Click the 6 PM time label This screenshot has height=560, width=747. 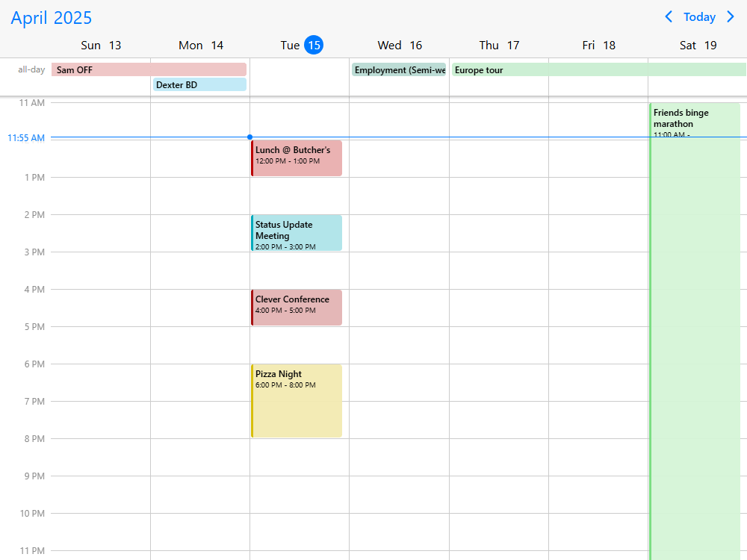coord(35,364)
